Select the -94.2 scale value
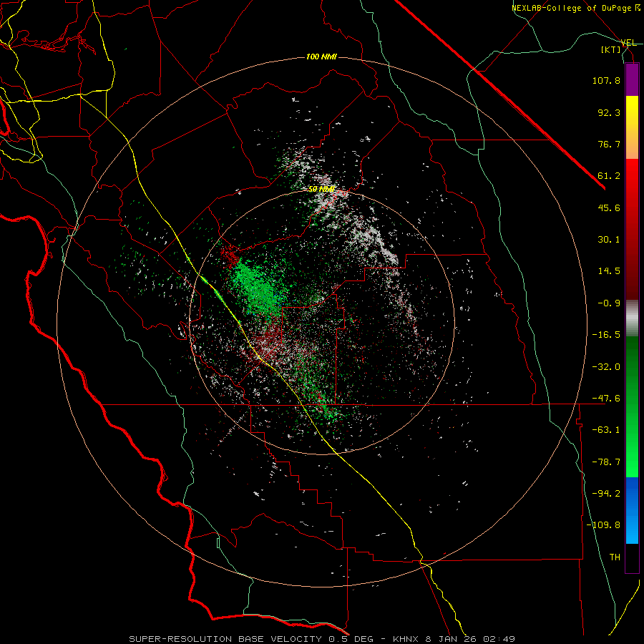The height and width of the screenshot is (644, 644). click(x=606, y=494)
